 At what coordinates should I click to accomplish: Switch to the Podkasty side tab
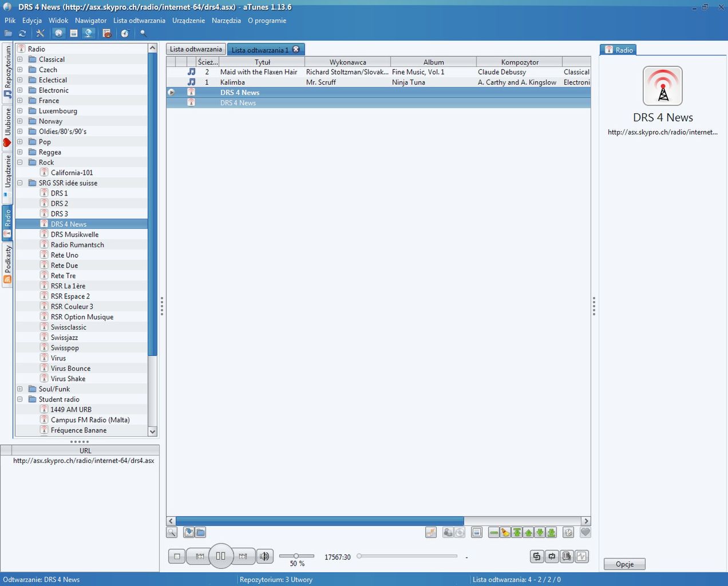point(7,264)
